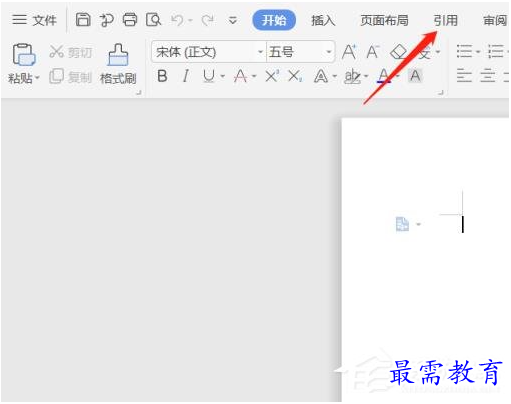Click the Redo arrow
The width and height of the screenshot is (511, 404).
pyautogui.click(x=208, y=20)
